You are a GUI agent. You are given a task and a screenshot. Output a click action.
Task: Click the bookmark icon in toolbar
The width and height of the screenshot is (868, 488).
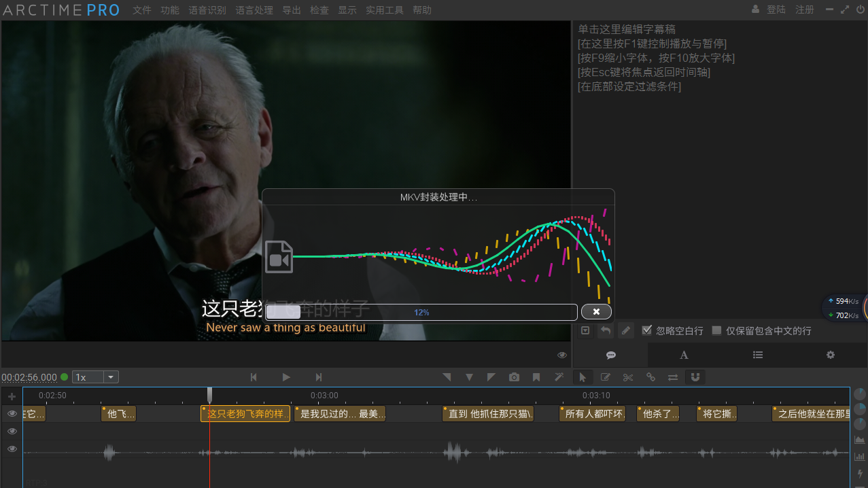point(536,377)
